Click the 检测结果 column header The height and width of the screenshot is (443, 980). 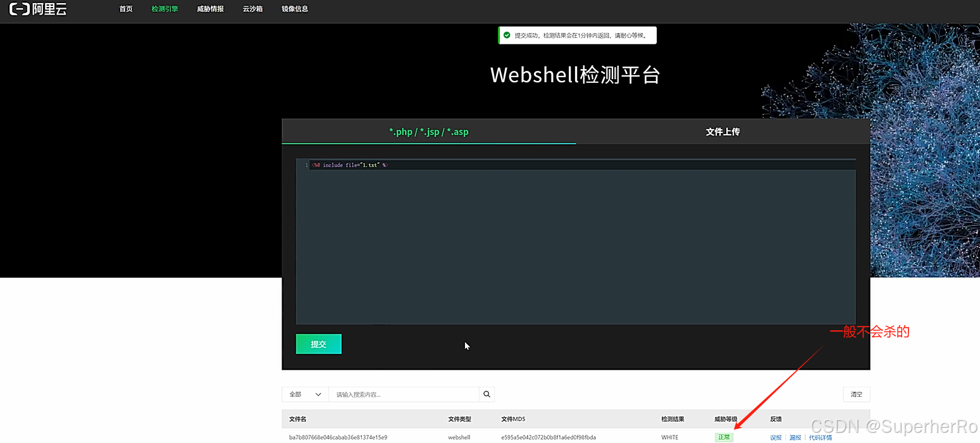click(x=673, y=419)
